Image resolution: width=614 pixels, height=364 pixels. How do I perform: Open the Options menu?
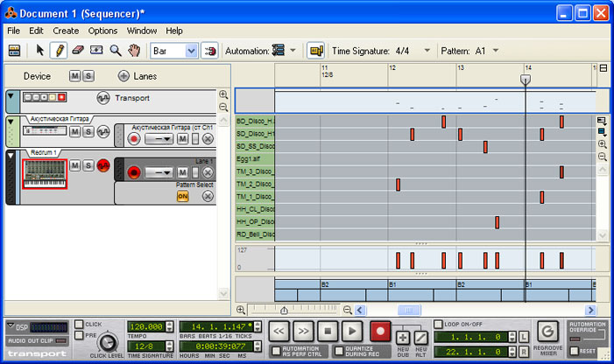coord(102,31)
